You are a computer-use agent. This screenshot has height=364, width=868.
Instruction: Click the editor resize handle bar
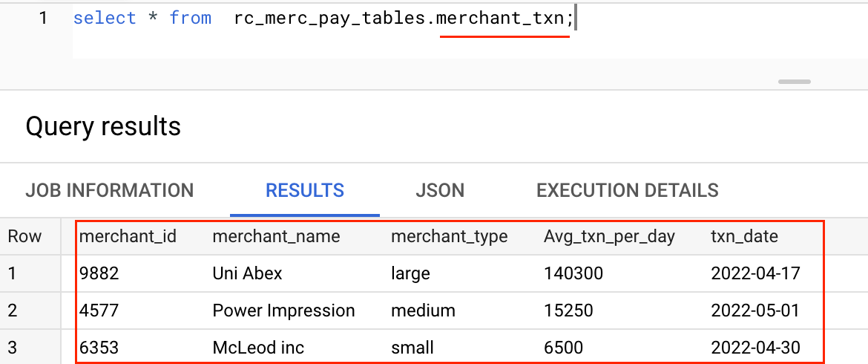tap(795, 82)
